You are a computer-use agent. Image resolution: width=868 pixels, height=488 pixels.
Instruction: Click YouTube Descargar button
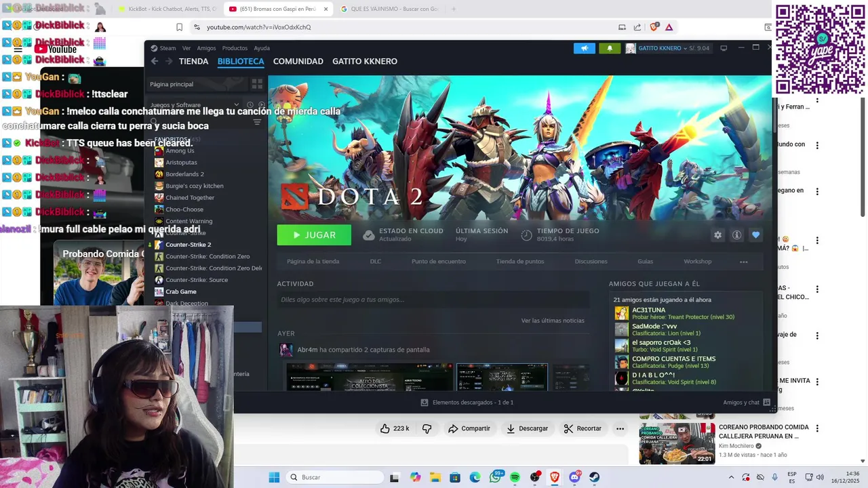pos(527,428)
